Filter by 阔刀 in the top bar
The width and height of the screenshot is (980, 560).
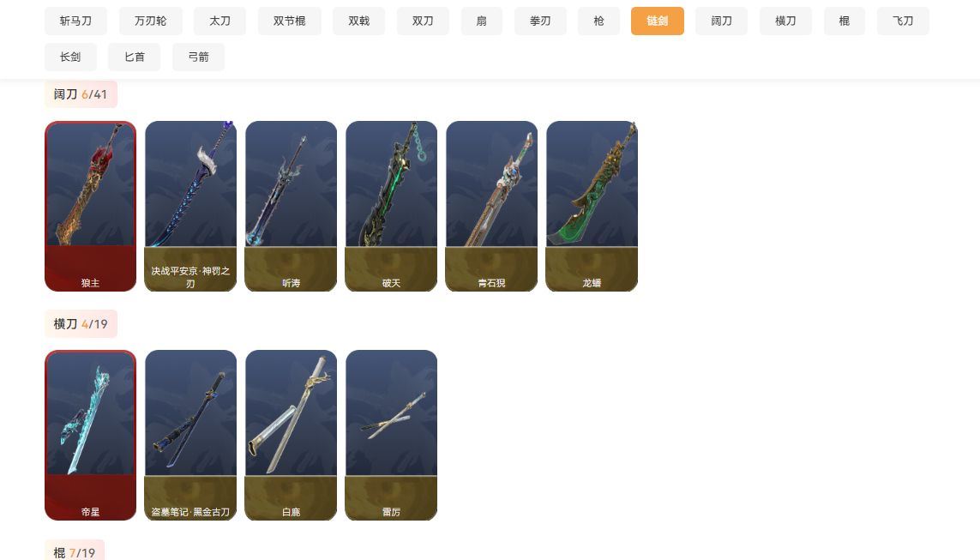[x=721, y=21]
